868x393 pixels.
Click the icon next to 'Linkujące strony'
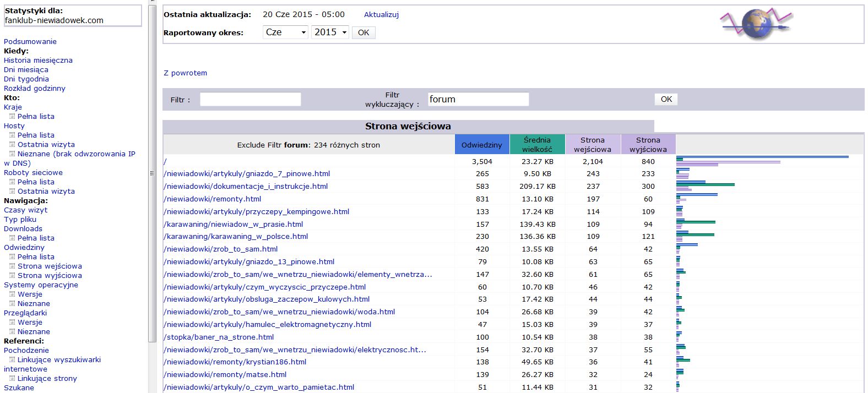pyautogui.click(x=12, y=379)
